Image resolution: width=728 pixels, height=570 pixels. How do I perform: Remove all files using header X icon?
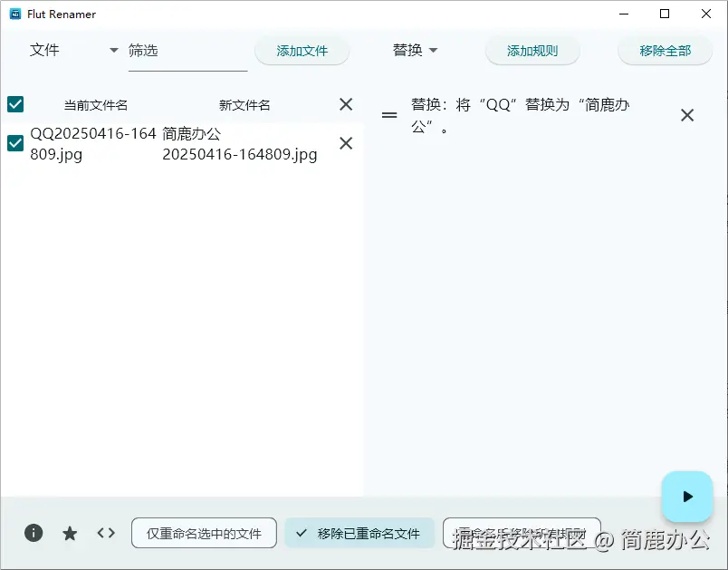point(346,104)
